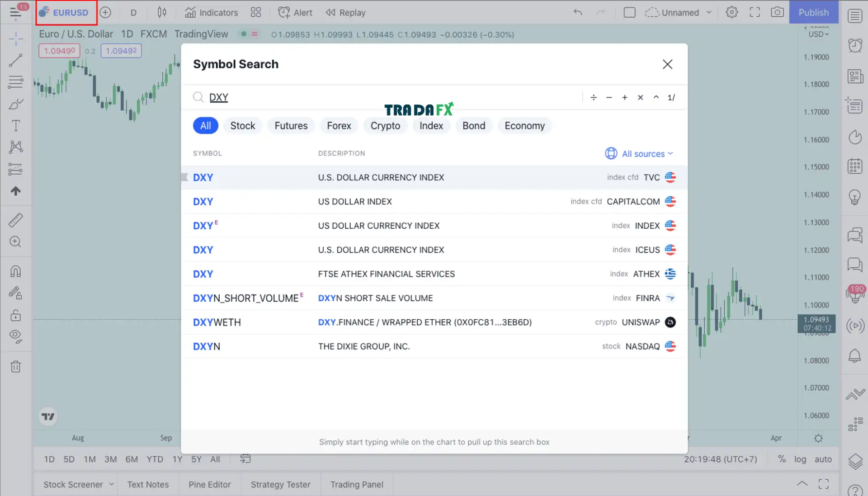Toggle log scale on price axis
868x496 pixels.
pyautogui.click(x=800, y=459)
